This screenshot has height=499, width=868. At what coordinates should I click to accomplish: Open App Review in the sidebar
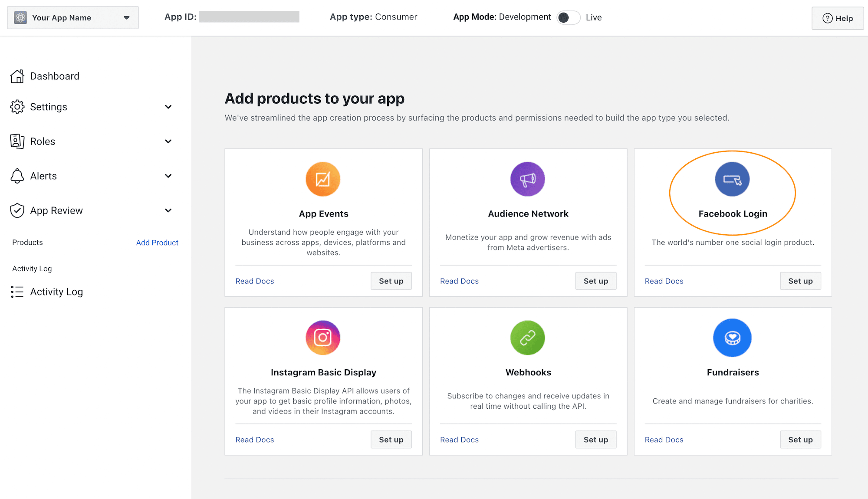pyautogui.click(x=56, y=210)
